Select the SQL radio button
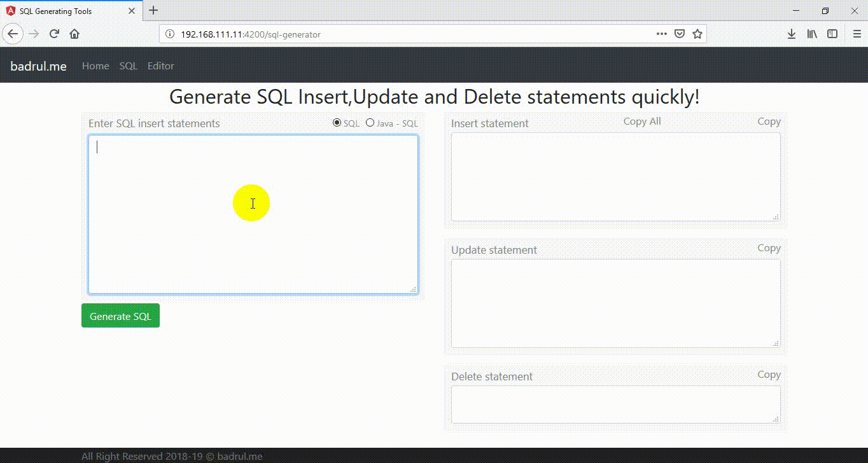The height and width of the screenshot is (463, 868). 337,123
